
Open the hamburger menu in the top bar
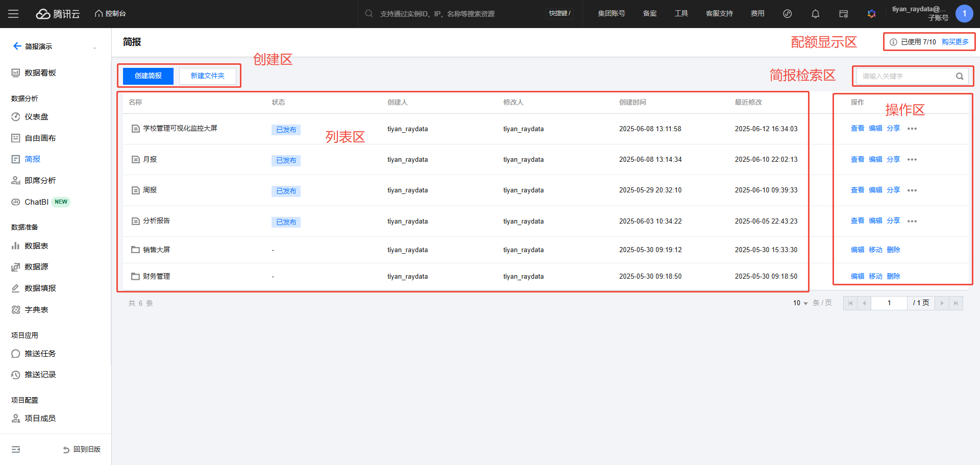(13, 14)
